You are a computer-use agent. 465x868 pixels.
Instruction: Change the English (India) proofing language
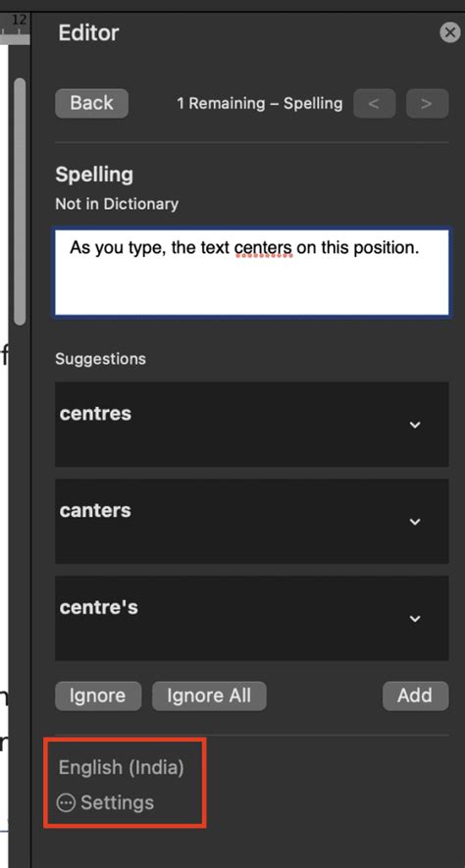tap(122, 767)
